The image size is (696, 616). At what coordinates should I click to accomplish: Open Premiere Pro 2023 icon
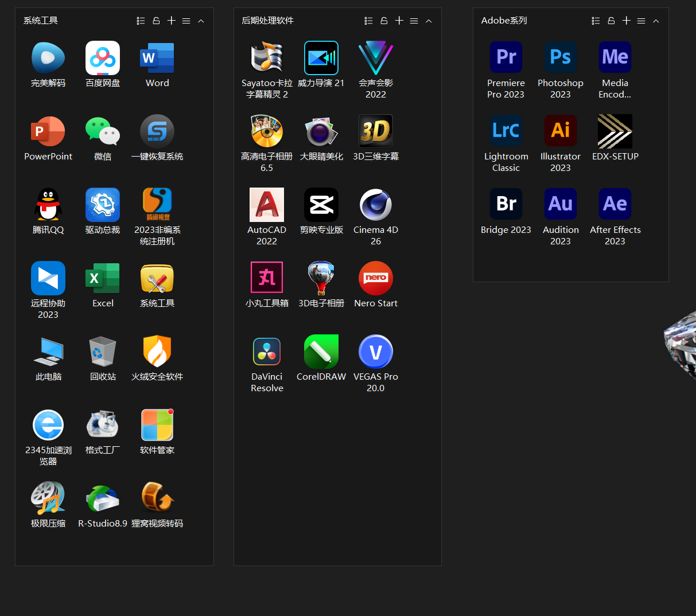pos(506,58)
